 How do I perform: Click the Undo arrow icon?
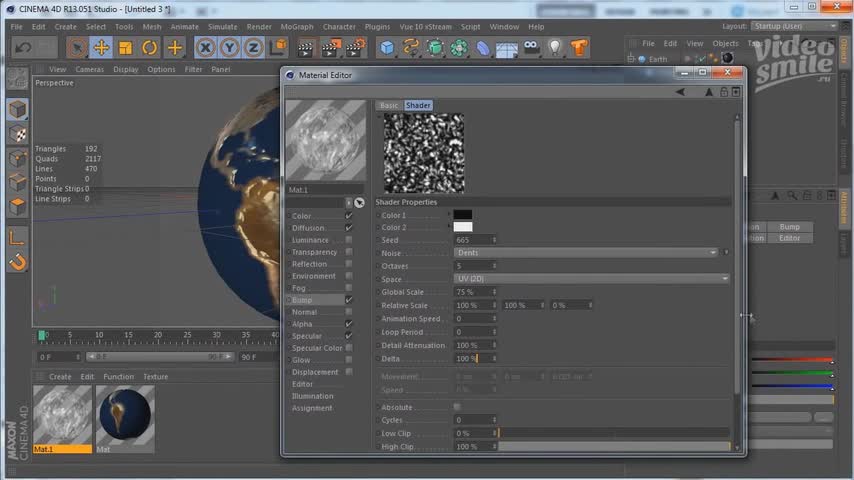(x=23, y=47)
